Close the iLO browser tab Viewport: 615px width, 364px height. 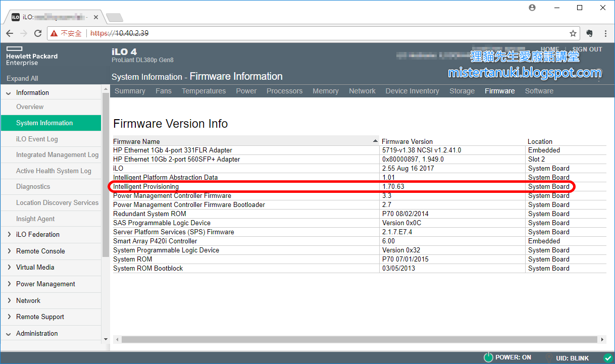[95, 17]
